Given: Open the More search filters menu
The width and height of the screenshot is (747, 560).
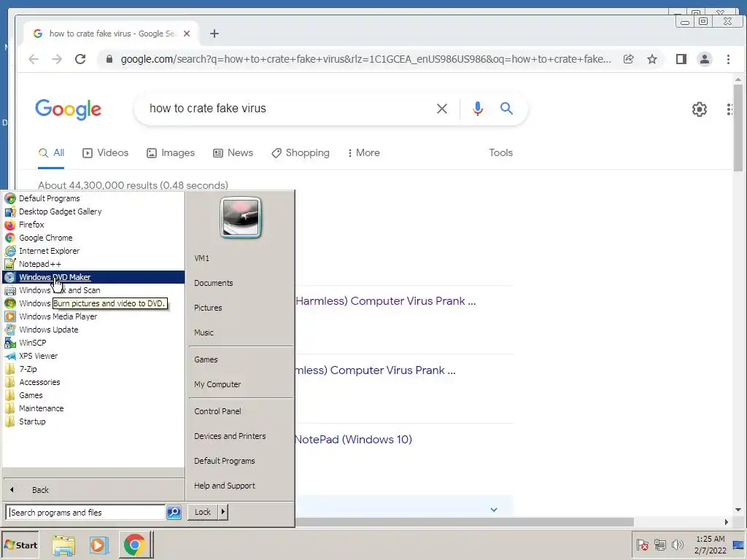Looking at the screenshot, I should tap(363, 153).
